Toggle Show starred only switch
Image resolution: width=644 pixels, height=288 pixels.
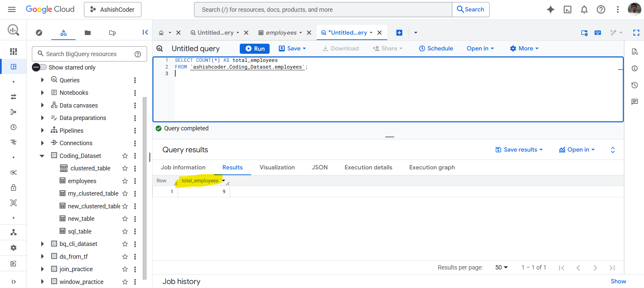39,67
